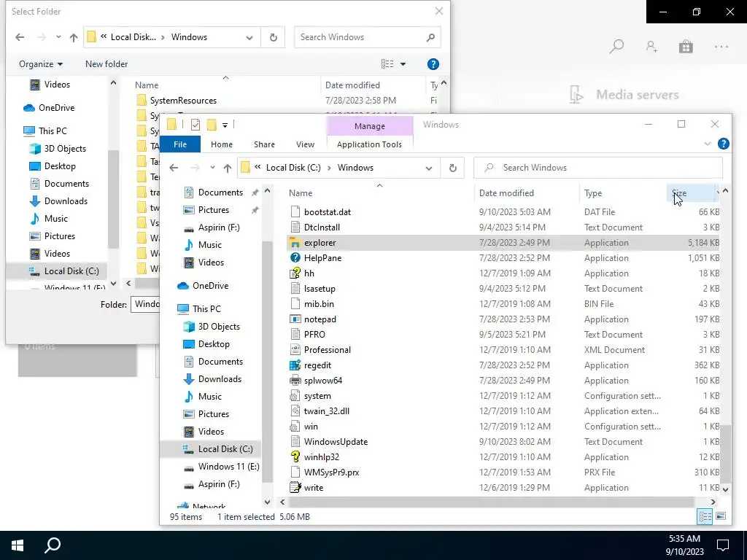Click Back arrow in front Explorer window

tap(174, 168)
